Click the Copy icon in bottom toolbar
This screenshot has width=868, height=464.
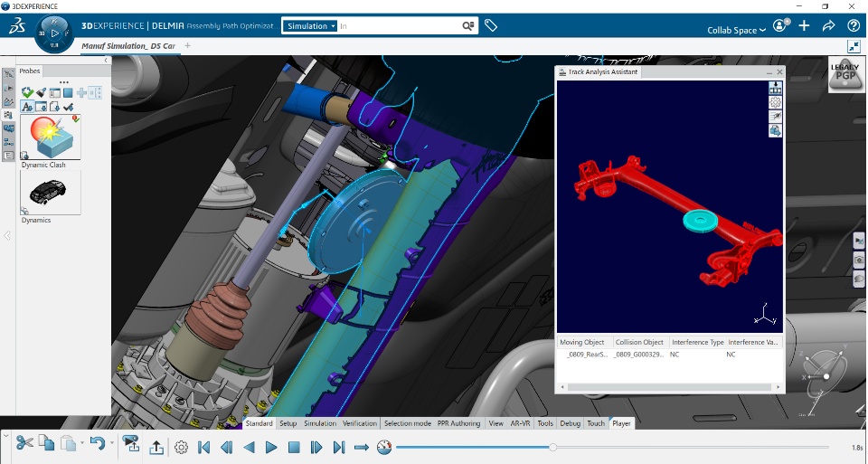pyautogui.click(x=46, y=443)
